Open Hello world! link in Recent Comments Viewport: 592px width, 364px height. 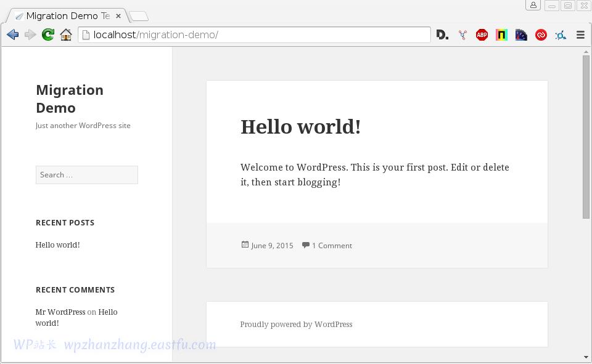pos(76,318)
